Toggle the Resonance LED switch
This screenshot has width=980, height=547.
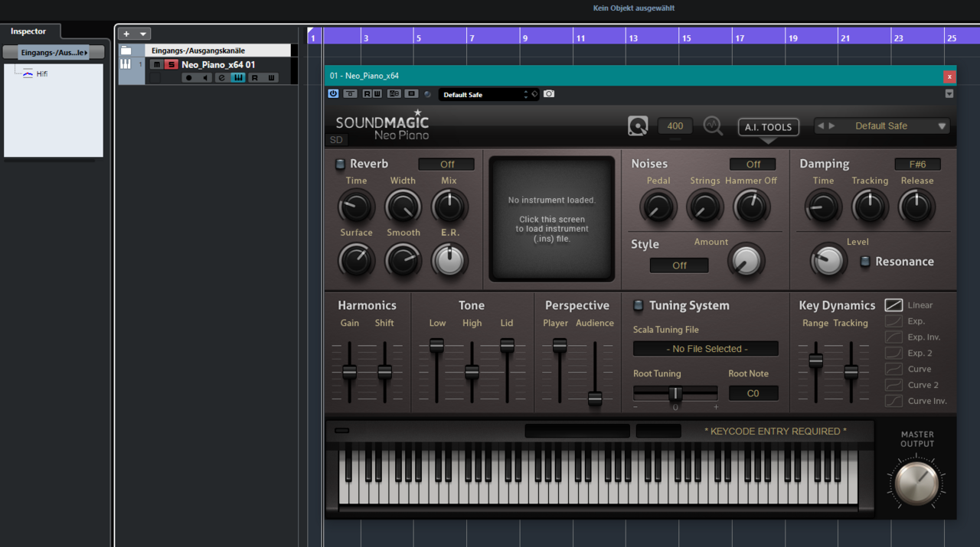click(865, 262)
